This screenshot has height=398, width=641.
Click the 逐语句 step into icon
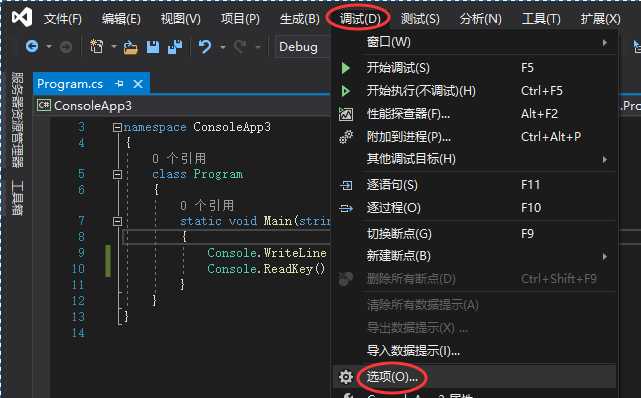[346, 185]
